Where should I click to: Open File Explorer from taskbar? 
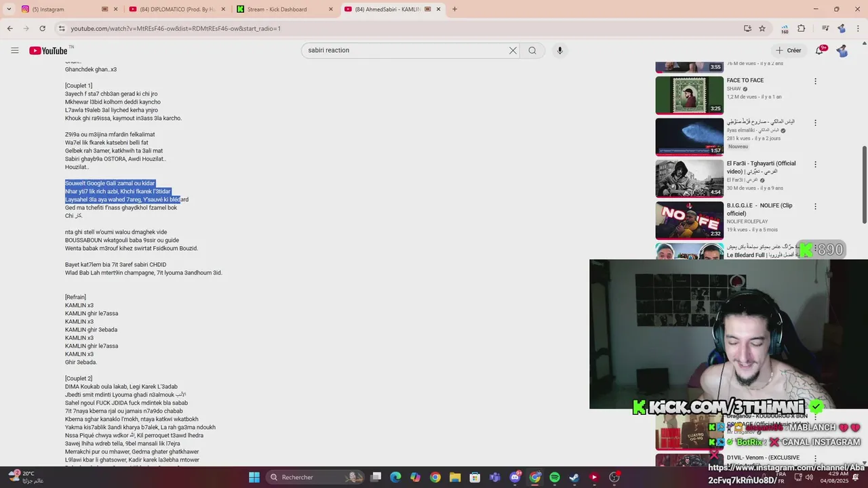(455, 477)
